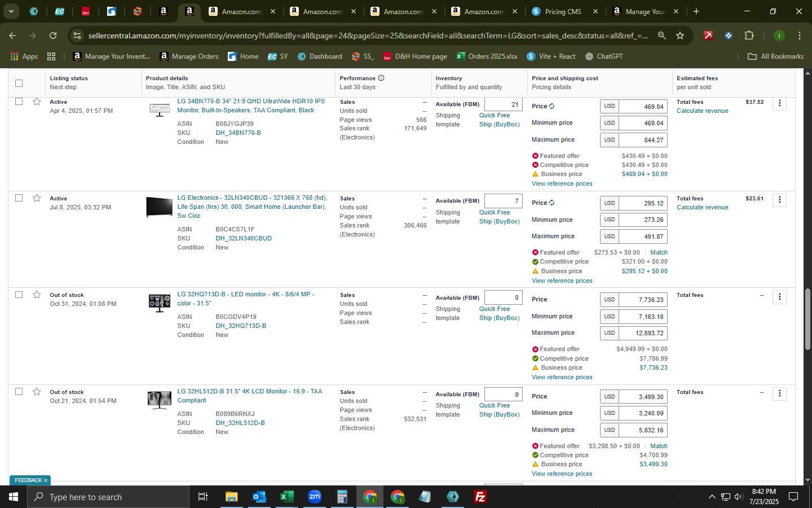Open the Apps shortcut in bookmarks bar
The width and height of the screenshot is (812, 508).
point(24,56)
